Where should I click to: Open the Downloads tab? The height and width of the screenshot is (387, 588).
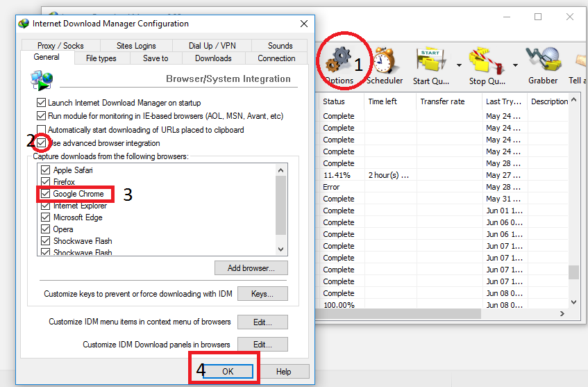213,58
